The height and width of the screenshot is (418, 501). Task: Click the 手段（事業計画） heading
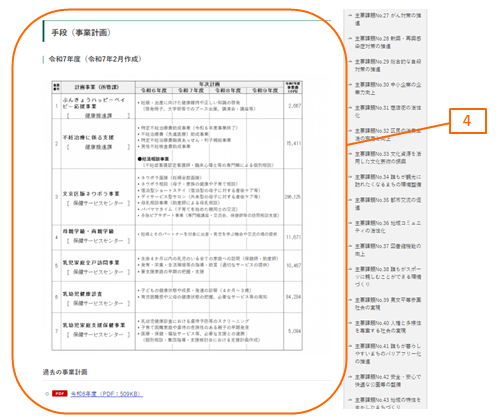click(x=81, y=32)
